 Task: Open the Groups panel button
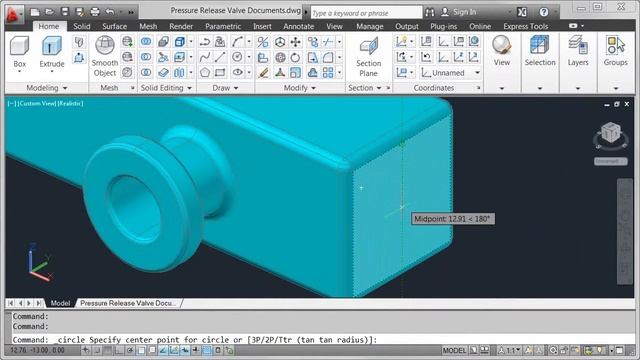coord(616,52)
